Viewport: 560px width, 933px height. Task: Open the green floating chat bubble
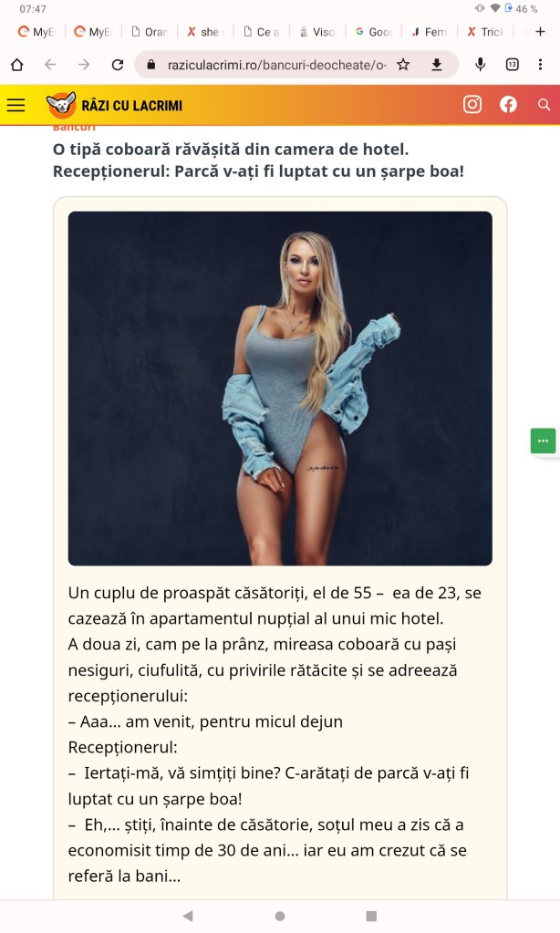[x=543, y=441]
